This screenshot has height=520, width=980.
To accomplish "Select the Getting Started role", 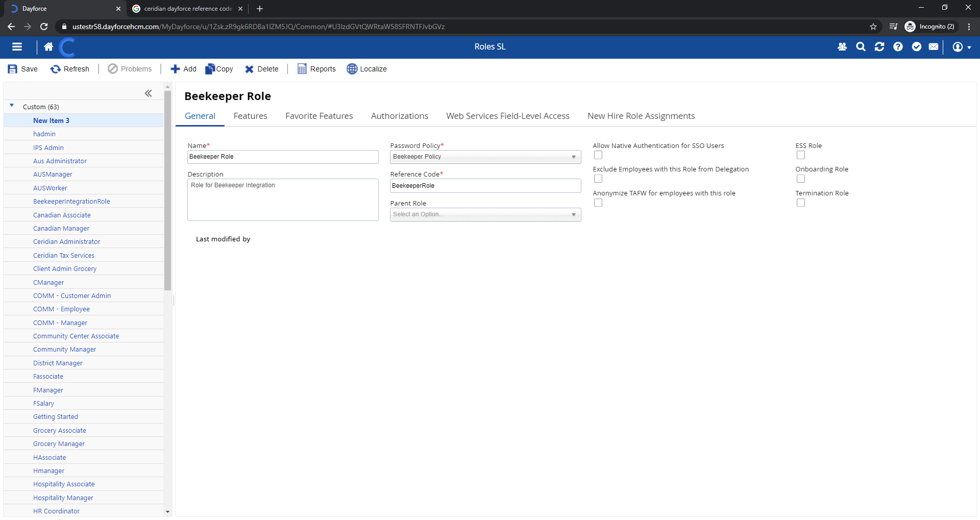I will [56, 417].
